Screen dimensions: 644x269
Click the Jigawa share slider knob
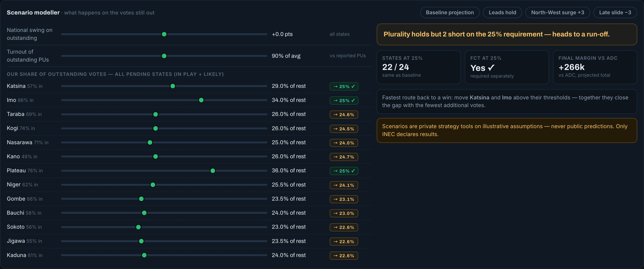141,241
